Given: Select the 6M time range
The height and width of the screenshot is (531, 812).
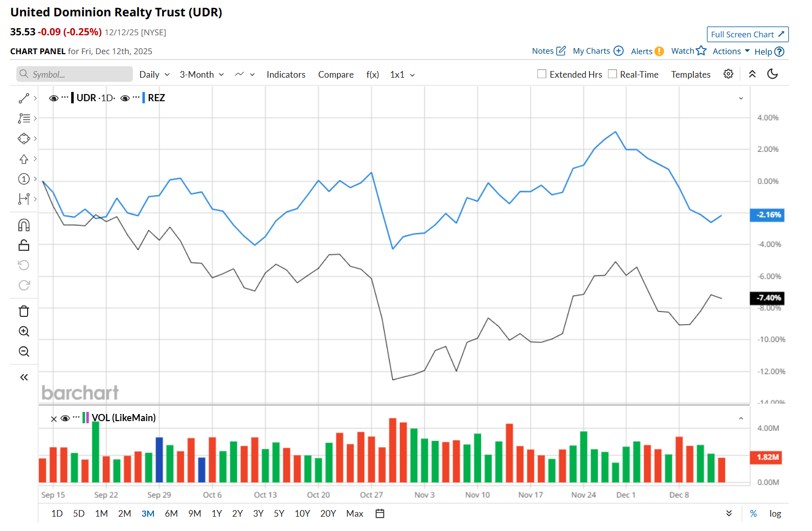Looking at the screenshot, I should pos(171,514).
